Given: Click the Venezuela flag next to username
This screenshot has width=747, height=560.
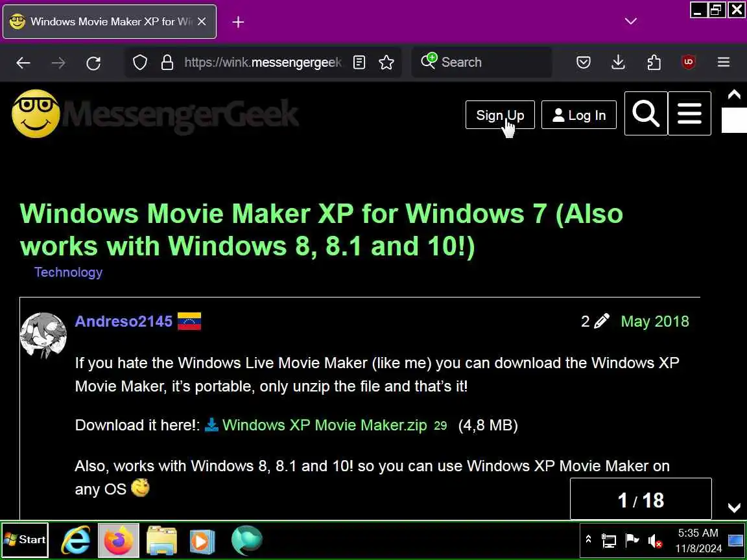Looking at the screenshot, I should click(189, 321).
